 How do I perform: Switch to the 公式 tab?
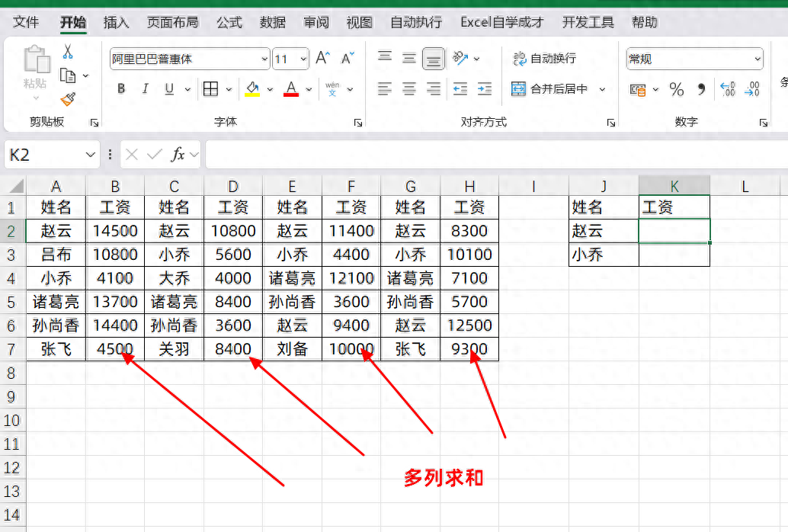click(229, 22)
